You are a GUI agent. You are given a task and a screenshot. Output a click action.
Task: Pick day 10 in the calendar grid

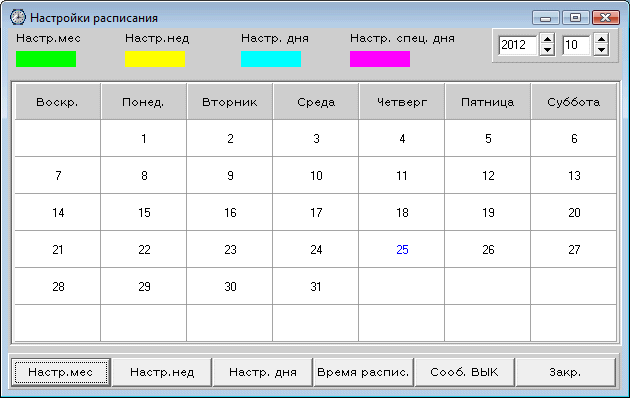point(315,176)
